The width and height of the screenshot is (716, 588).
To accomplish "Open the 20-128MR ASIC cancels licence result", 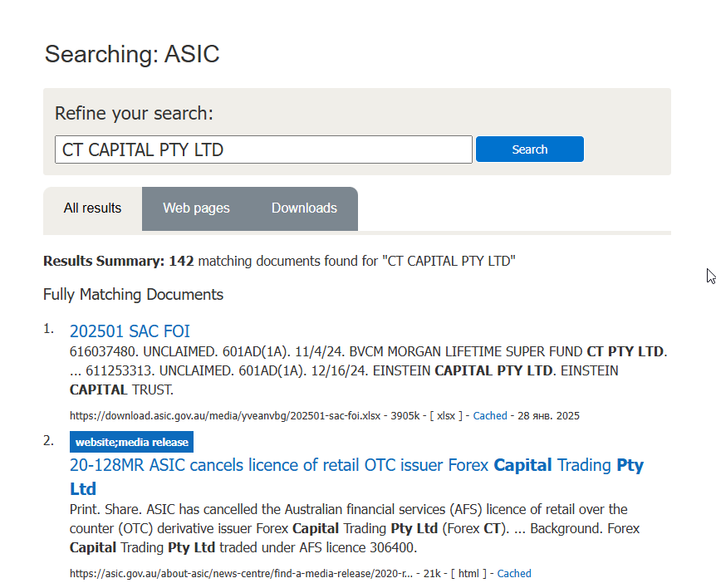I will pyautogui.click(x=356, y=477).
